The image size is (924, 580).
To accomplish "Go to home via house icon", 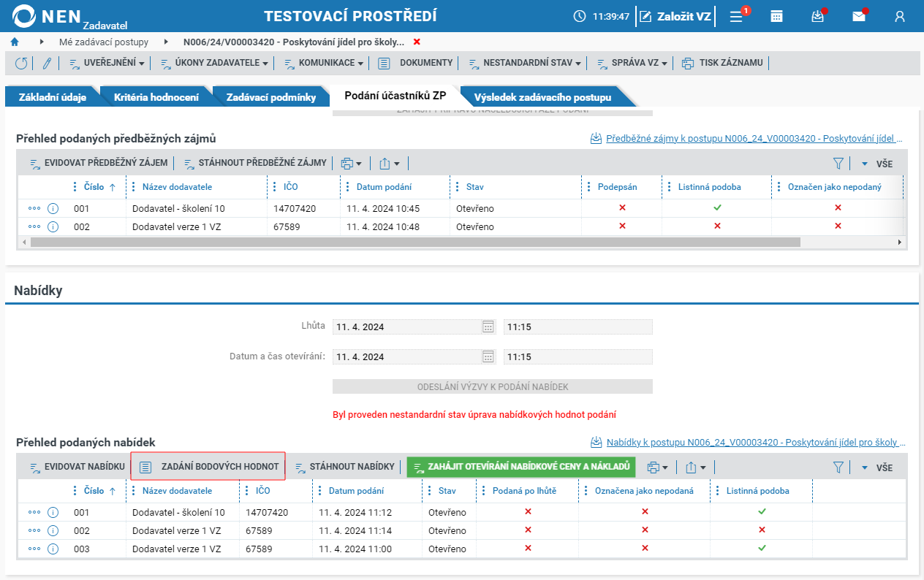I will pyautogui.click(x=15, y=42).
